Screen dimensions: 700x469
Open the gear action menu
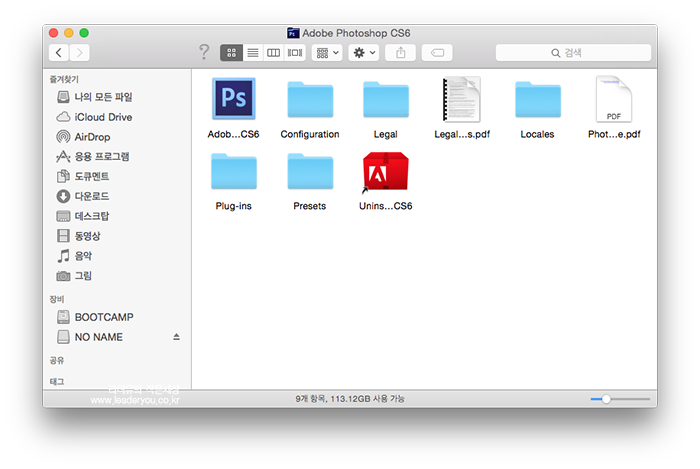click(364, 53)
